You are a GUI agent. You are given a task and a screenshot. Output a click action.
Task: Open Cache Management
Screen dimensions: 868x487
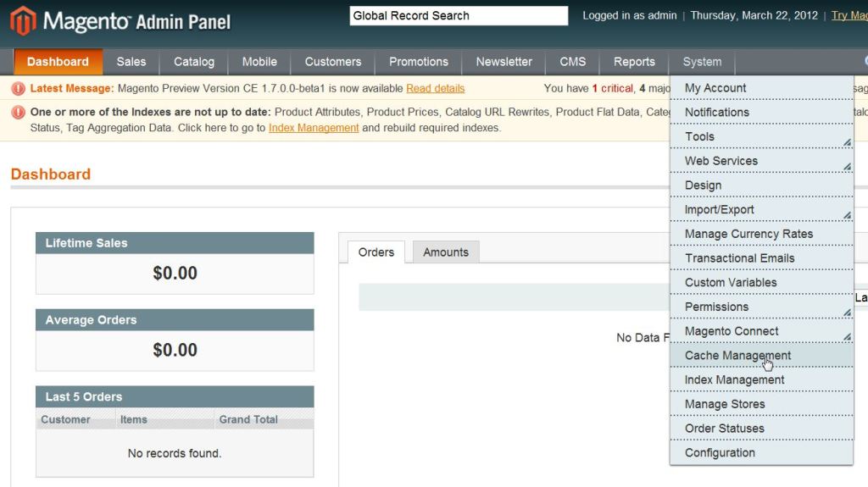click(x=761, y=356)
